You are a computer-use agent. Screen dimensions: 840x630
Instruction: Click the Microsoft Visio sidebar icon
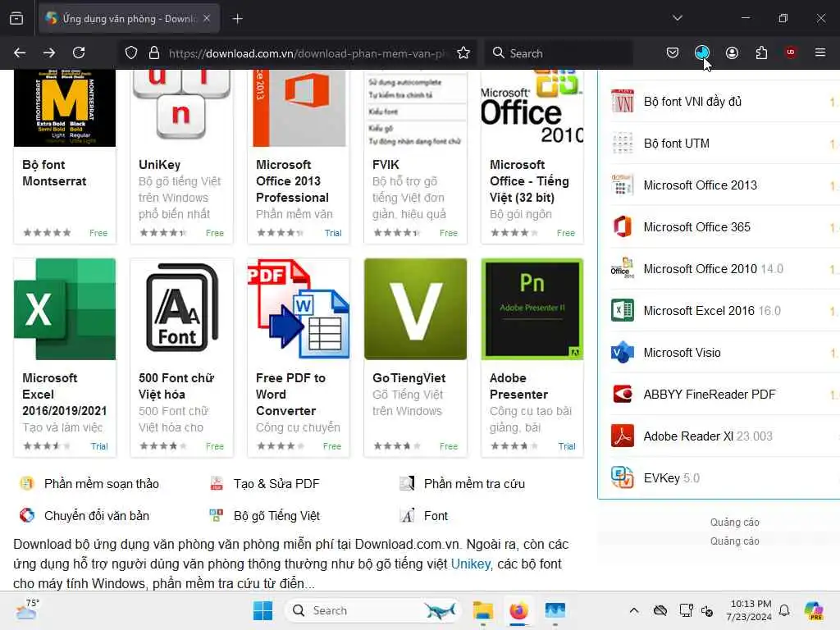[x=623, y=352]
